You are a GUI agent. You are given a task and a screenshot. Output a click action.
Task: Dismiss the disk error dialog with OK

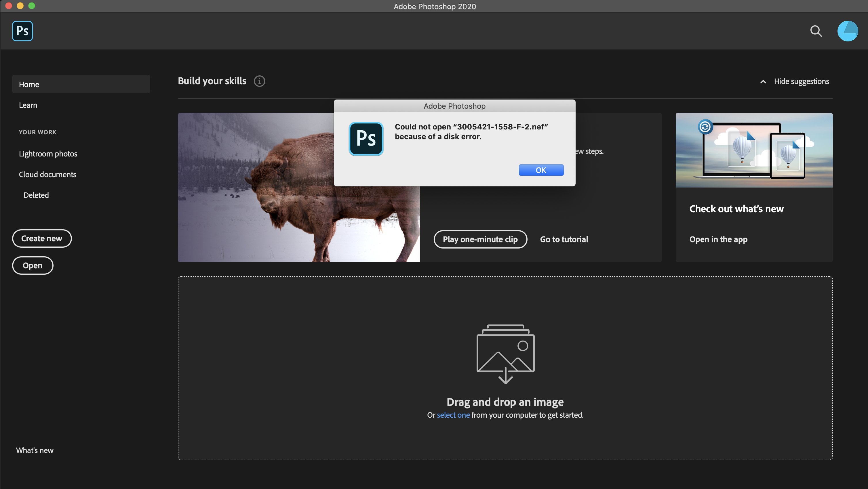pos(541,170)
